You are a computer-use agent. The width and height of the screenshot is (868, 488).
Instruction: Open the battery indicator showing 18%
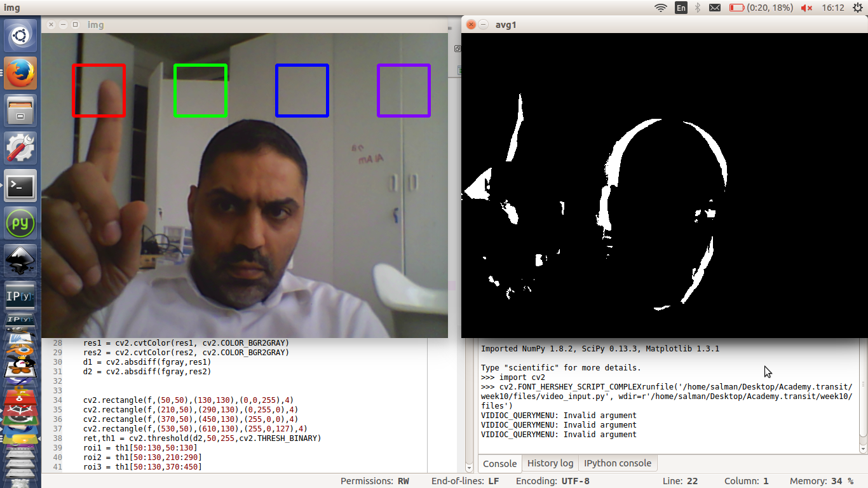[x=761, y=8]
